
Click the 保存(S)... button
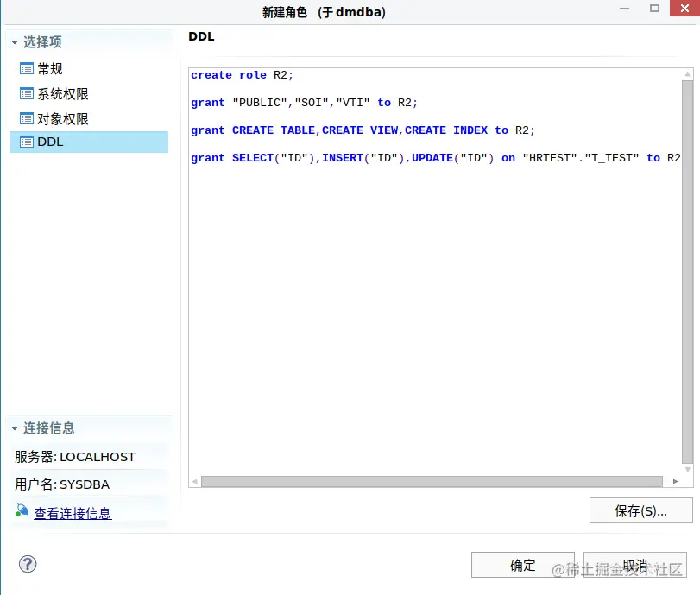(640, 510)
